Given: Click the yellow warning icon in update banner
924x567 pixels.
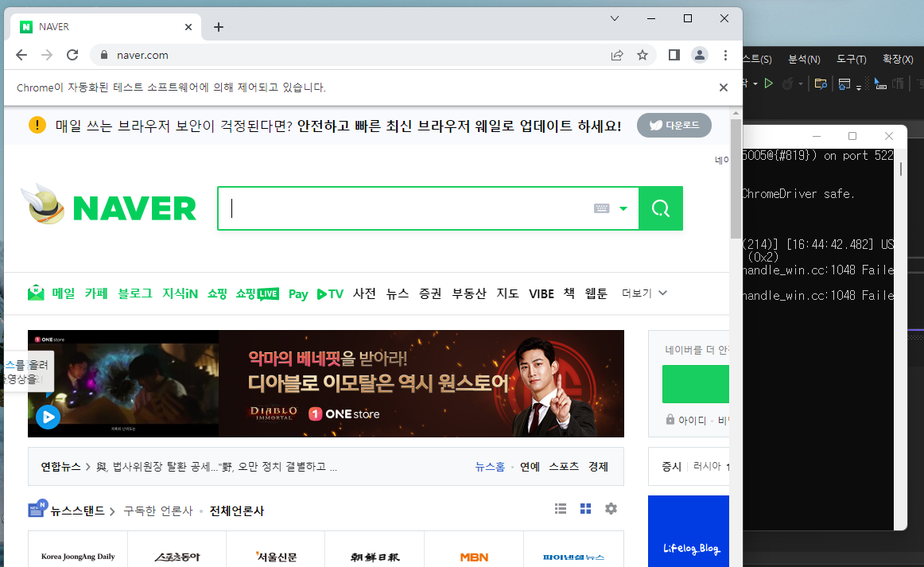Looking at the screenshot, I should pos(37,125).
